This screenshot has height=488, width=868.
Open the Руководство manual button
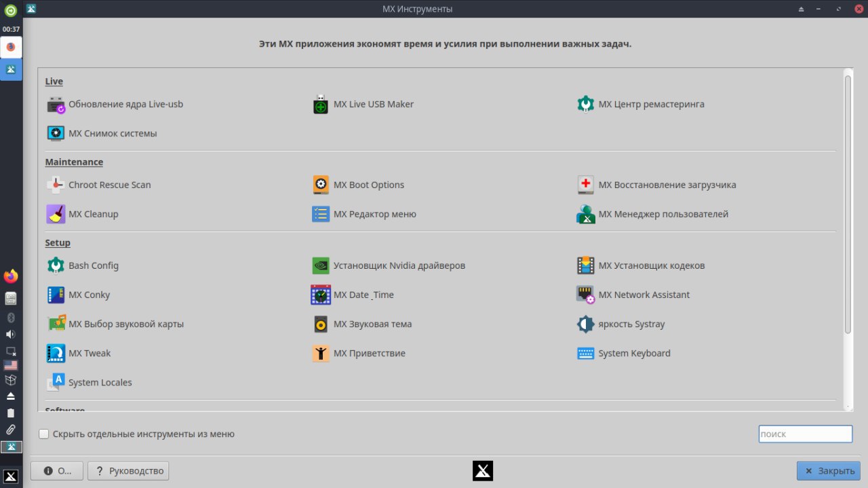128,471
